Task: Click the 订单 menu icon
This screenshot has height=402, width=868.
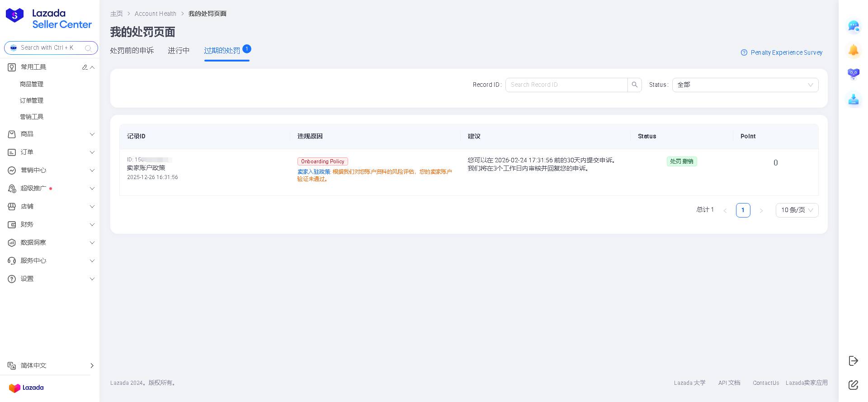Action: click(12, 152)
